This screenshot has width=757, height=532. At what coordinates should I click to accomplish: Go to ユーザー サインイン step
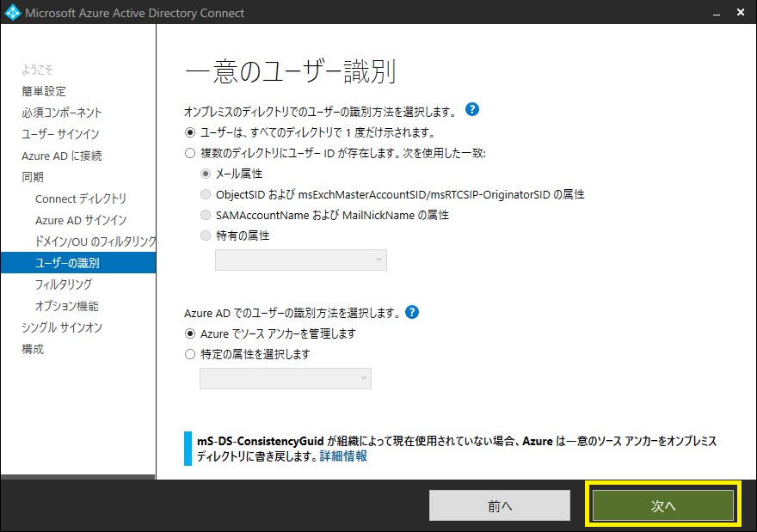click(x=60, y=134)
